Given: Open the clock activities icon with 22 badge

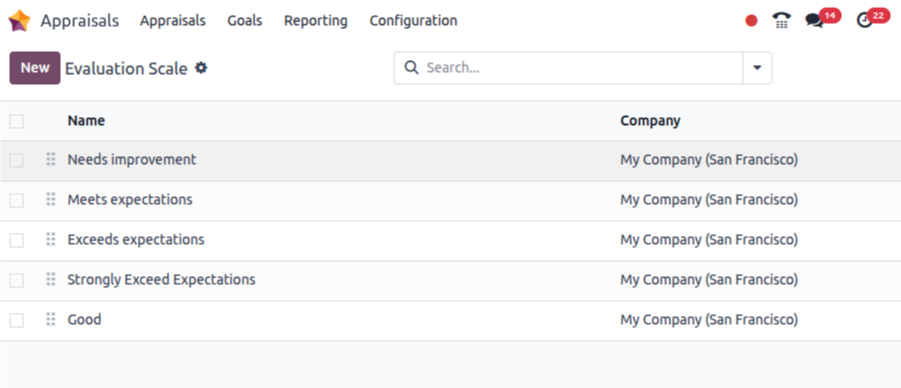Looking at the screenshot, I should 864,21.
